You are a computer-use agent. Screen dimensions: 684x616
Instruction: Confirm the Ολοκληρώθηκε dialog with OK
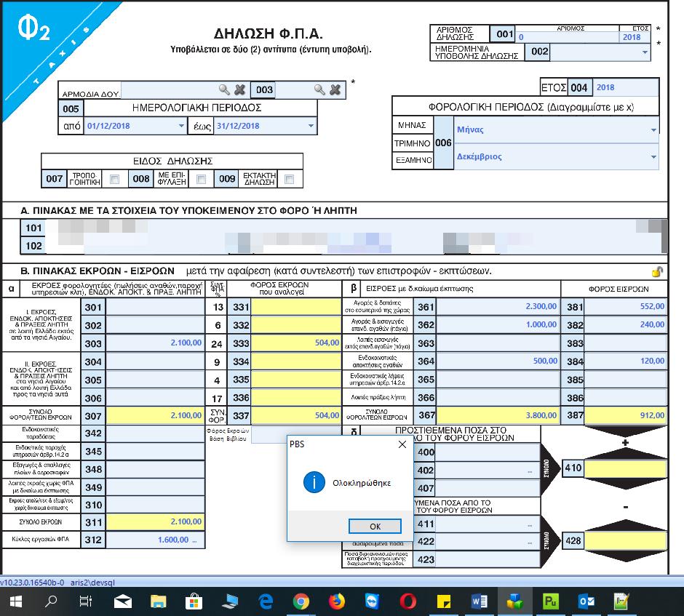(375, 527)
